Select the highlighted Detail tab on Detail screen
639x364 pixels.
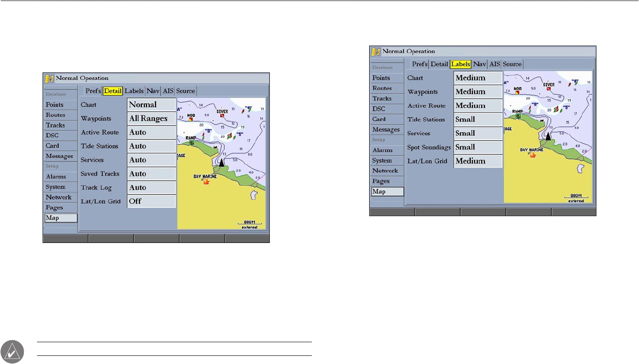coord(113,91)
